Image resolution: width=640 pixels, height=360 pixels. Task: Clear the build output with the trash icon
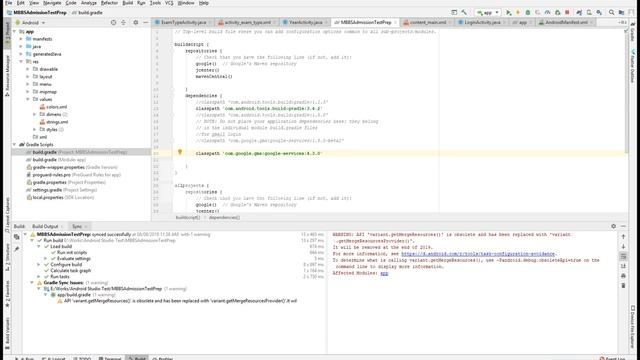623,286
